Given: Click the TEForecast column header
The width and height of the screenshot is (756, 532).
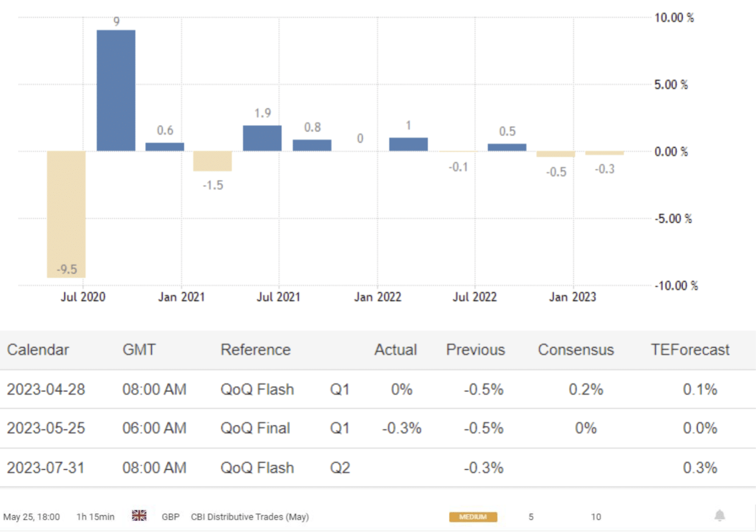Looking at the screenshot, I should point(690,350).
